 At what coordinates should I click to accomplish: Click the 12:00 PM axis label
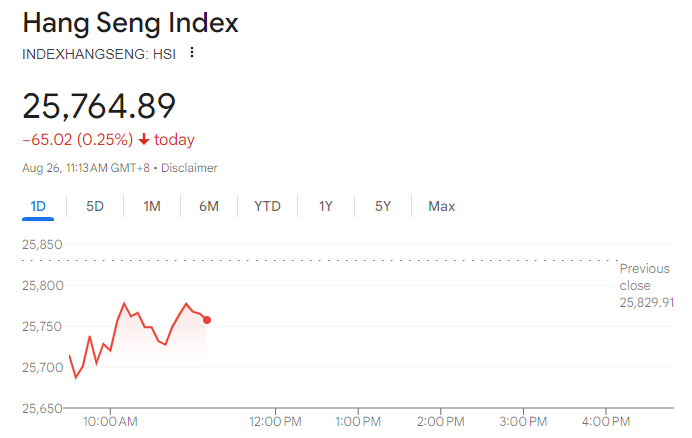[275, 422]
